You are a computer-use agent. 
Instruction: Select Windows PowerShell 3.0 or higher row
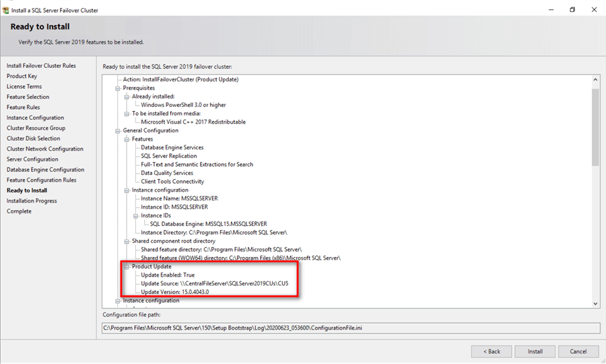(183, 105)
